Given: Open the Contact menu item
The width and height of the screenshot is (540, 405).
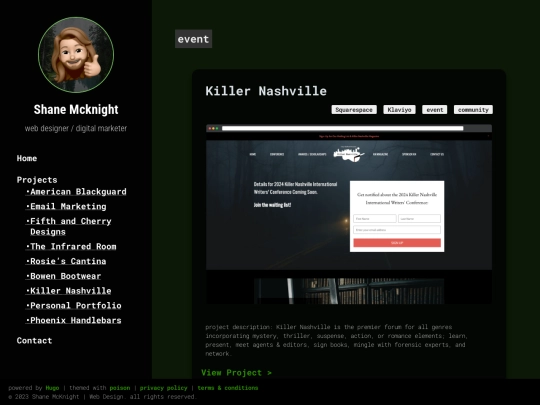Looking at the screenshot, I should point(34,341).
